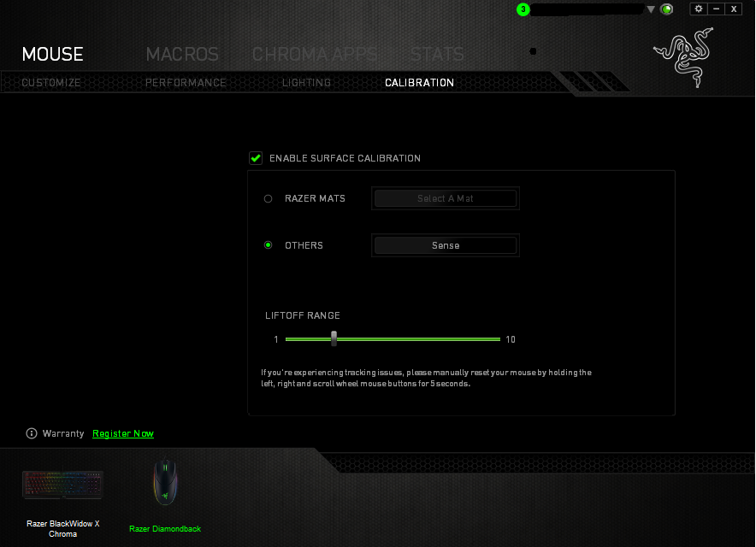Select the RAZER MATS radio button
The width and height of the screenshot is (756, 547).
click(x=268, y=198)
